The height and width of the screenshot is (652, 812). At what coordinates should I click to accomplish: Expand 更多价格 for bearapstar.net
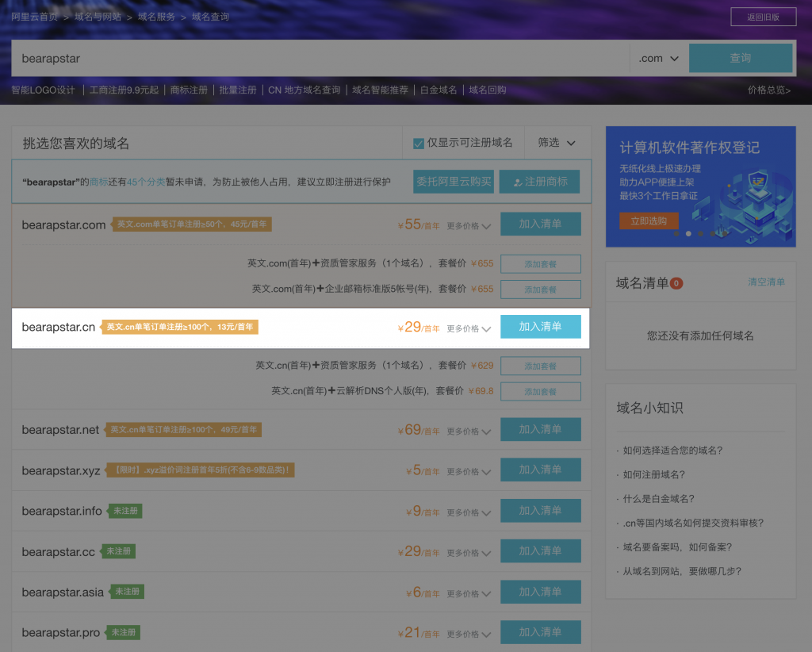point(469,431)
